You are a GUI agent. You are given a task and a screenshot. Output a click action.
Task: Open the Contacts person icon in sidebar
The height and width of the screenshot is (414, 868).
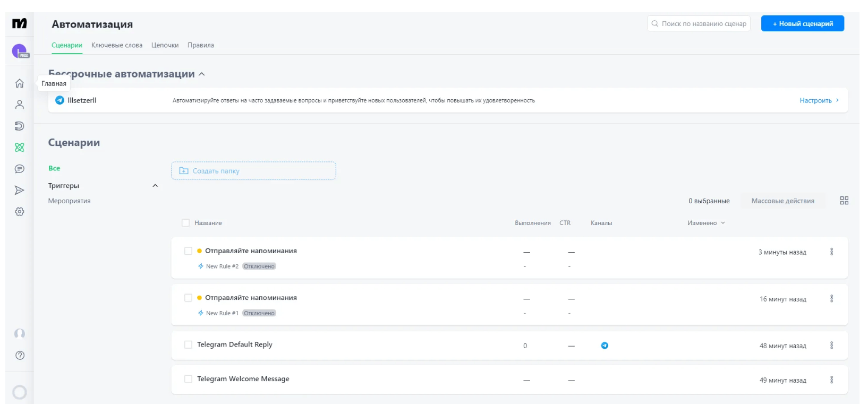click(x=20, y=105)
